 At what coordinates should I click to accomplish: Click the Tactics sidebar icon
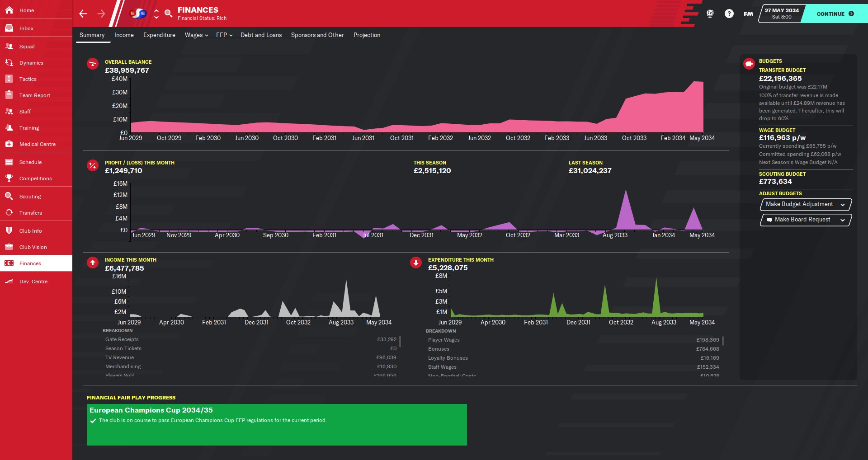click(9, 79)
